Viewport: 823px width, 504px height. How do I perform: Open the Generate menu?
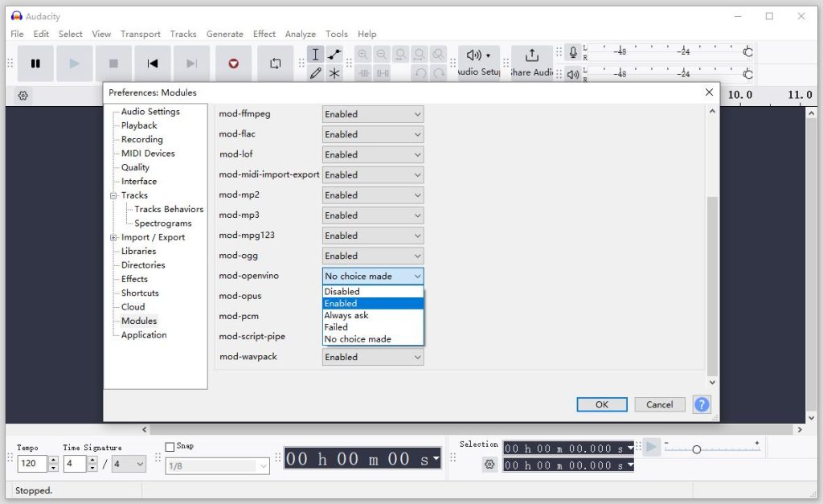point(225,34)
